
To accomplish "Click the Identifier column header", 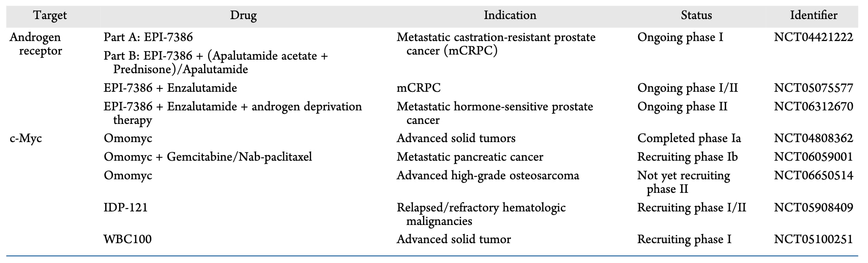I will tap(813, 16).
